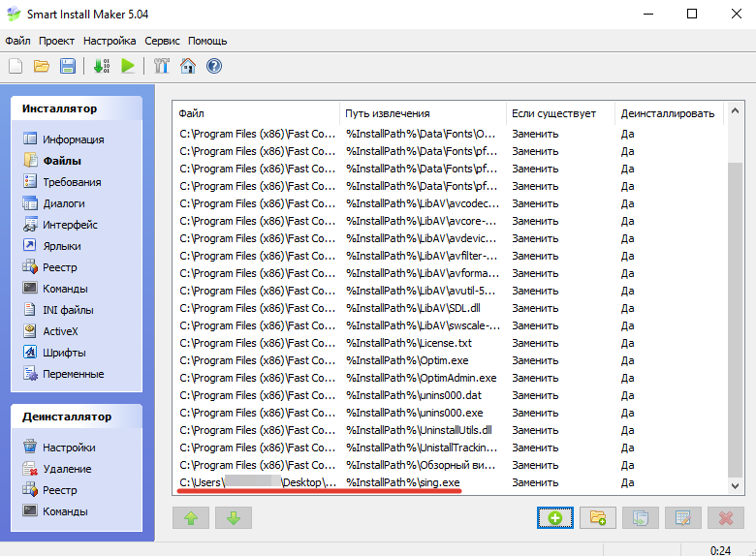Select the row with Обзорный ви... path
The height and width of the screenshot is (556, 756).
(x=450, y=465)
